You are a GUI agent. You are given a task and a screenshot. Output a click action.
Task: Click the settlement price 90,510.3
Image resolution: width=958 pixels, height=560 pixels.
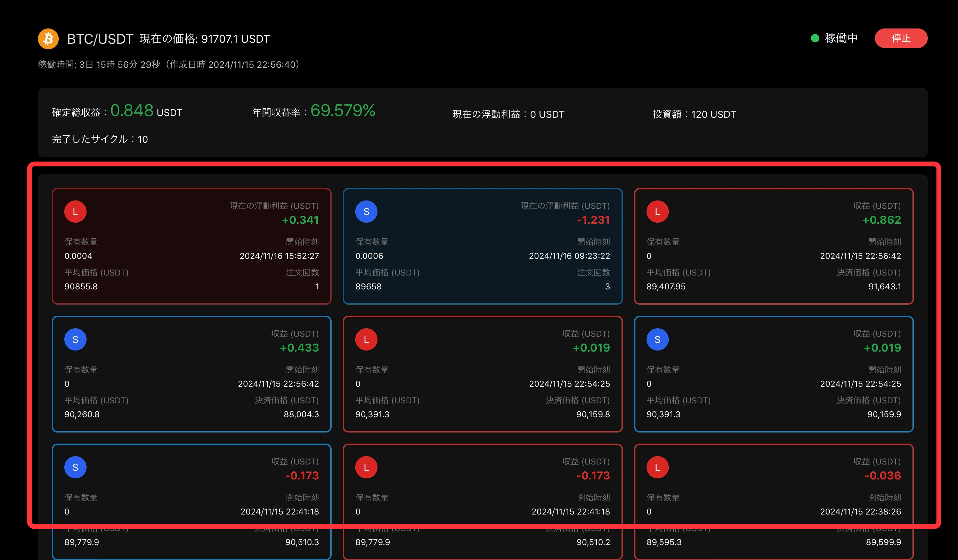302,542
